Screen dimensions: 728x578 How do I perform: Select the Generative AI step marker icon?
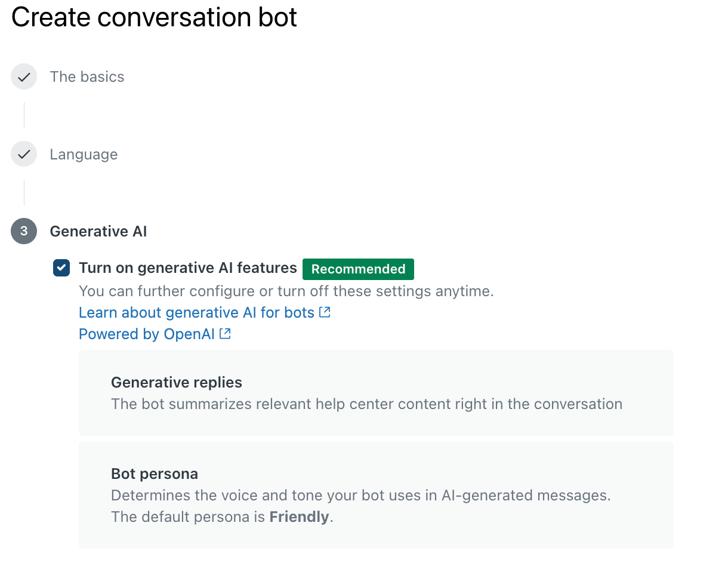coord(23,231)
